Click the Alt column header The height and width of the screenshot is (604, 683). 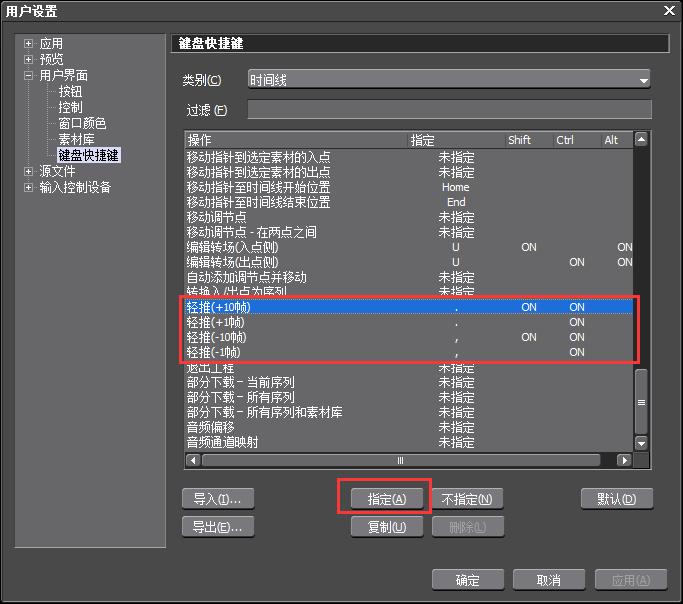pos(617,140)
